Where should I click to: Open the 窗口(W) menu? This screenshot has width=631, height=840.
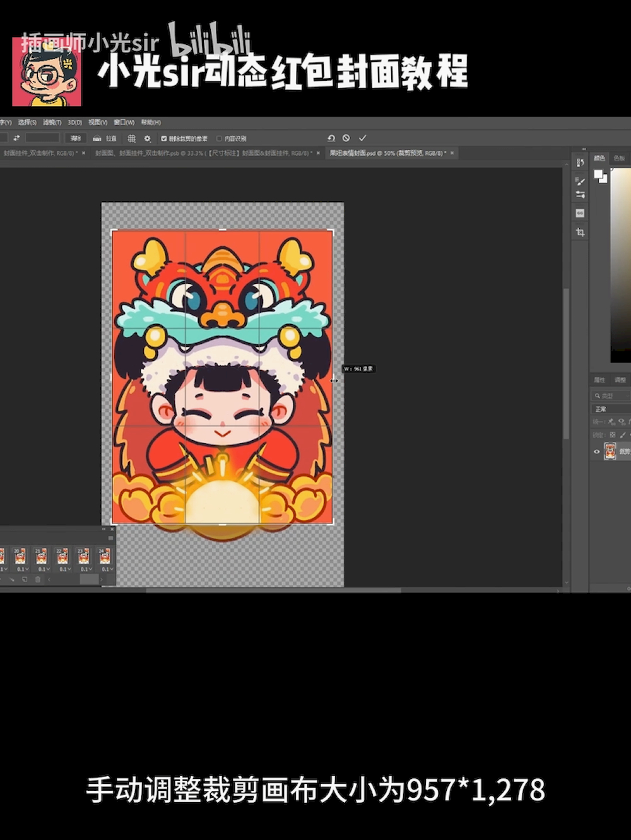(124, 122)
